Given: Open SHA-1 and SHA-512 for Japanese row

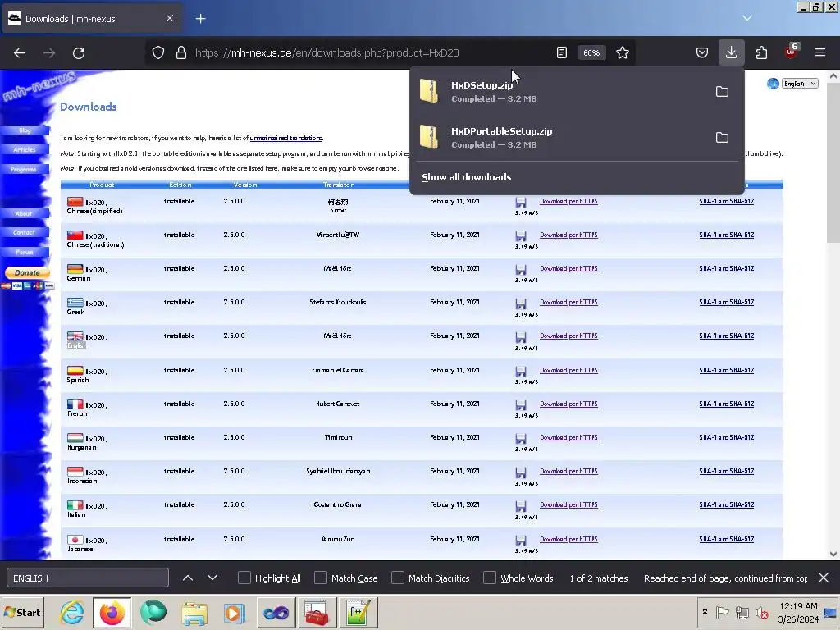Looking at the screenshot, I should pos(727,540).
